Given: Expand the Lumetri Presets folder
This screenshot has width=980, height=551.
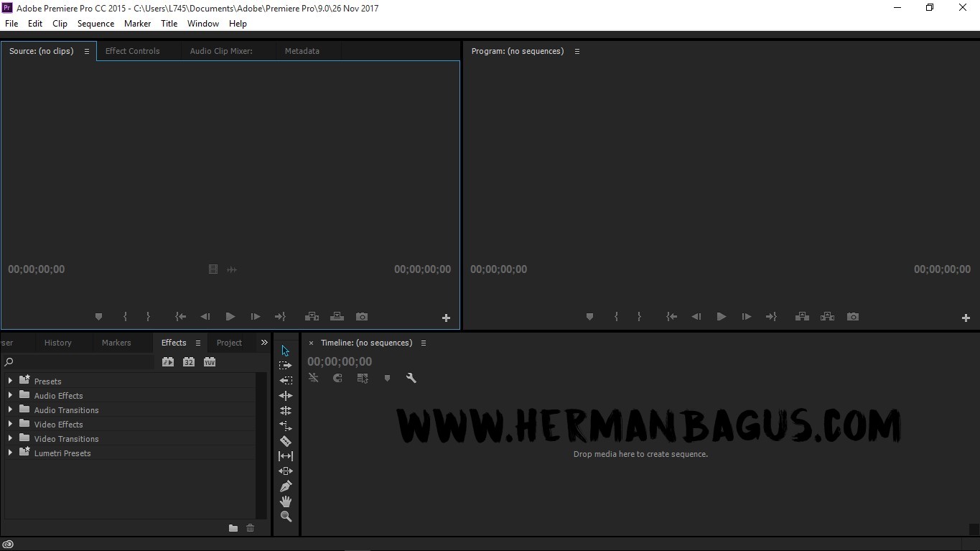Looking at the screenshot, I should click(10, 452).
